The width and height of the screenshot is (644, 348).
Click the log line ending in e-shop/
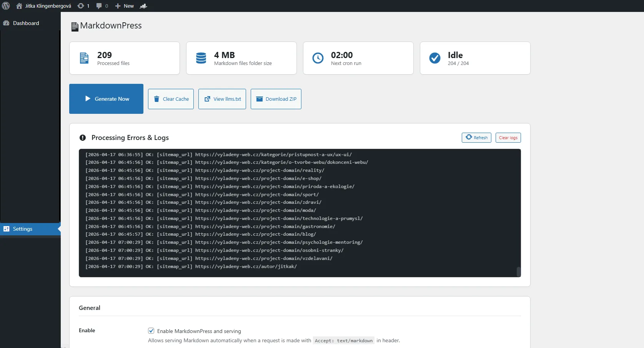203,178
